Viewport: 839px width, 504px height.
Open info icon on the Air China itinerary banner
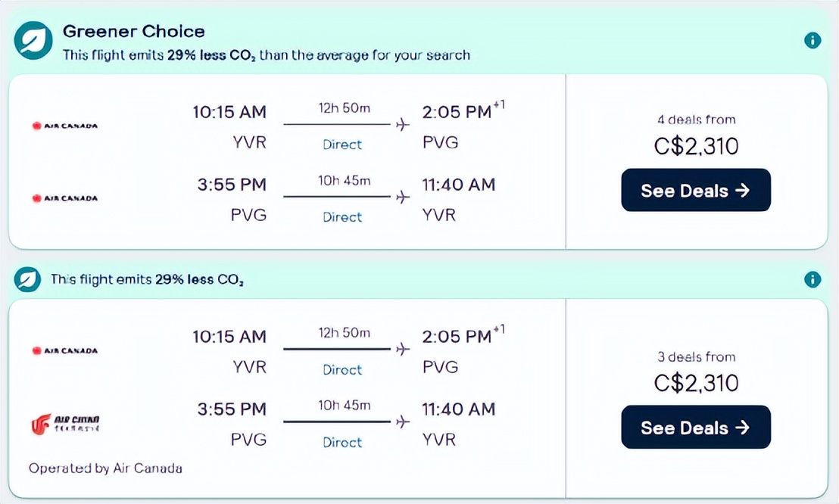(812, 279)
